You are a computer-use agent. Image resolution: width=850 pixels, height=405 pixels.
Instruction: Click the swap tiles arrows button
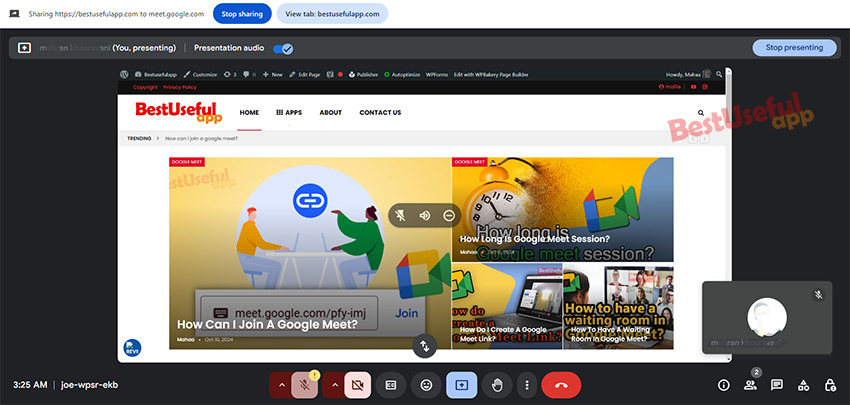pos(424,346)
